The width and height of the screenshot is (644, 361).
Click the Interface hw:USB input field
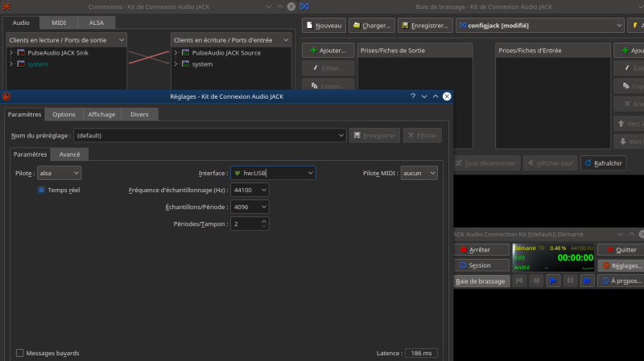270,173
